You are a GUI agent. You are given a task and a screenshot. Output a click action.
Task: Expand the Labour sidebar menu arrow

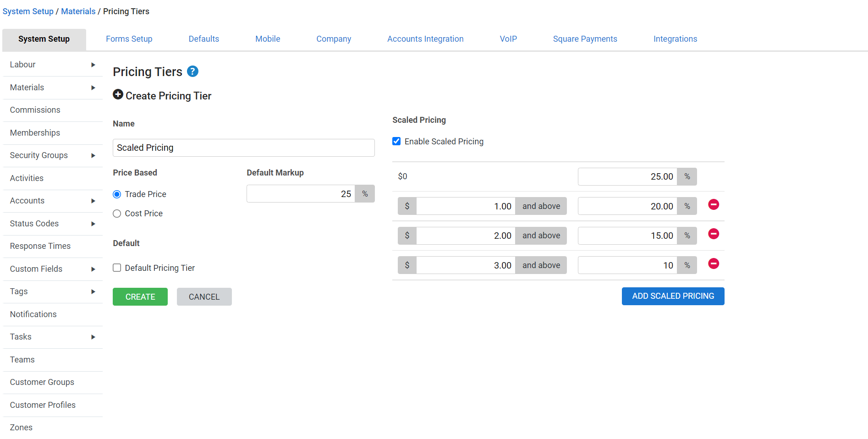pyautogui.click(x=93, y=65)
